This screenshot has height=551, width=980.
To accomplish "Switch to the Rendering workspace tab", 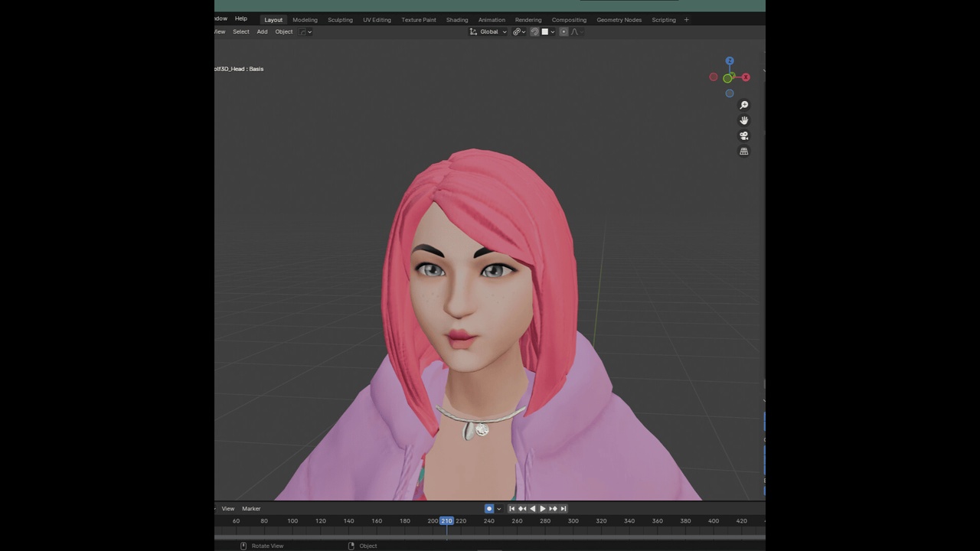I will [x=528, y=20].
